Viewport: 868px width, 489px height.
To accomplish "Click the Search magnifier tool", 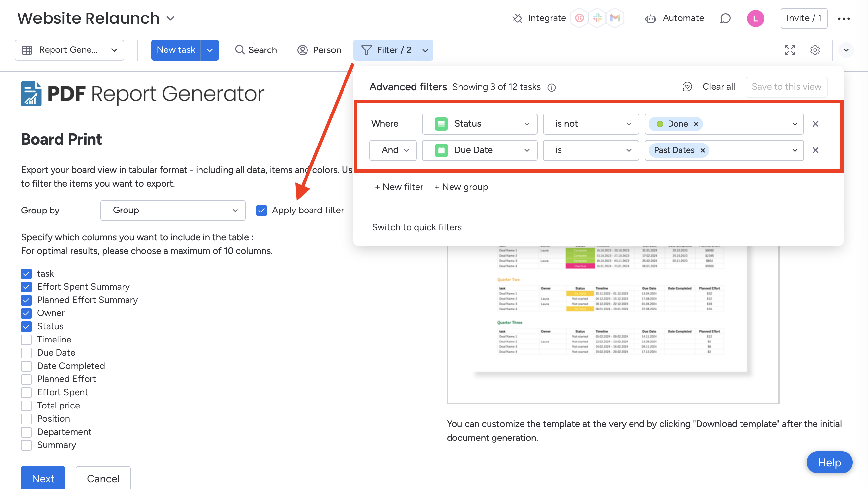I will click(x=256, y=50).
